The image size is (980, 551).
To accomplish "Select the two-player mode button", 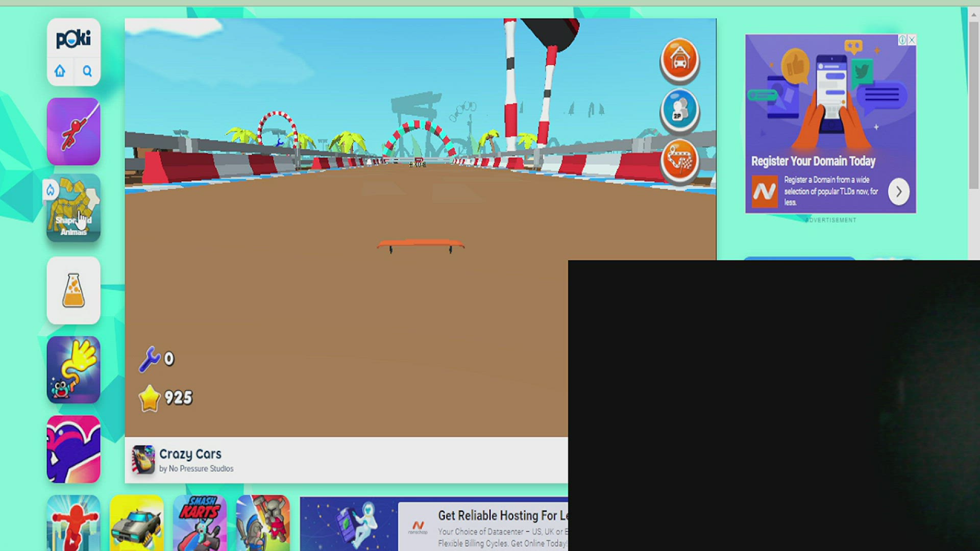I will click(679, 110).
